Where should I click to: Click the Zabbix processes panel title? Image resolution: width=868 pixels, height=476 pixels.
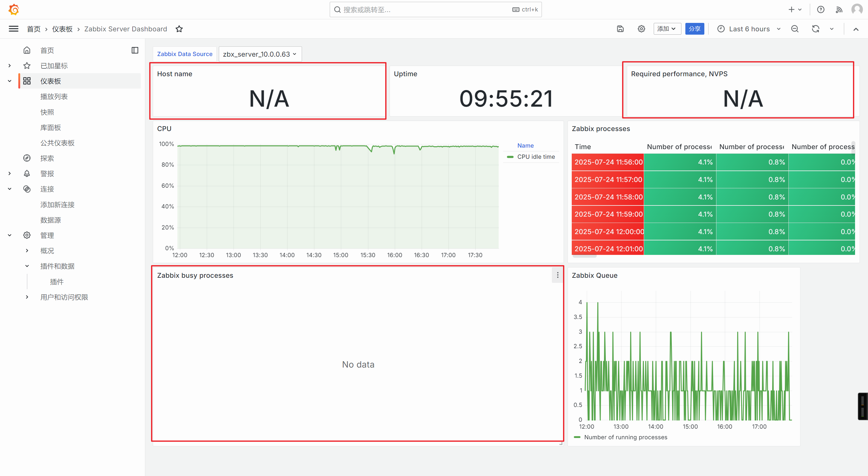(600, 129)
